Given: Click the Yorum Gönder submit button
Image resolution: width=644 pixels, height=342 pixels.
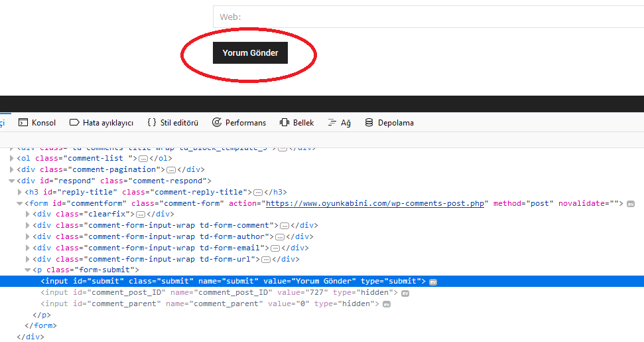Looking at the screenshot, I should (x=250, y=52).
